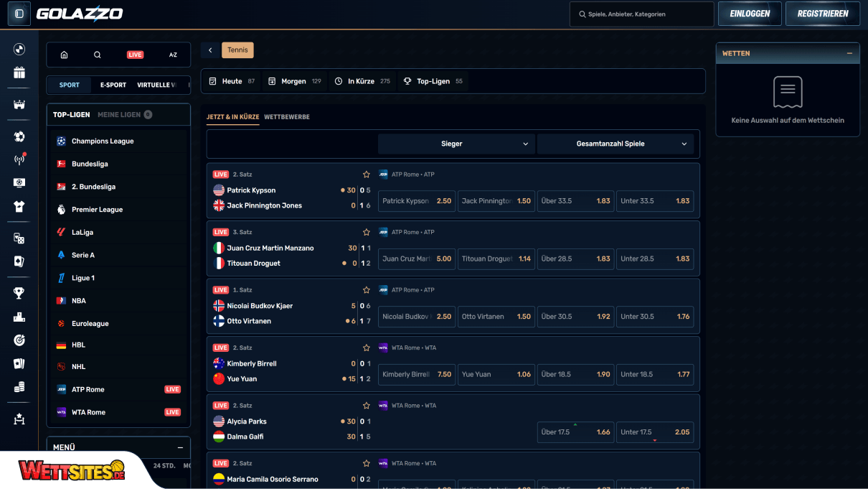
Task: Switch to the E-Sport tab
Action: coord(113,85)
